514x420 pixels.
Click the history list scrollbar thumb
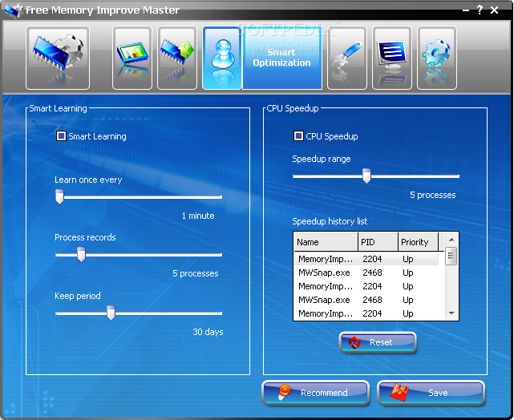click(451, 256)
